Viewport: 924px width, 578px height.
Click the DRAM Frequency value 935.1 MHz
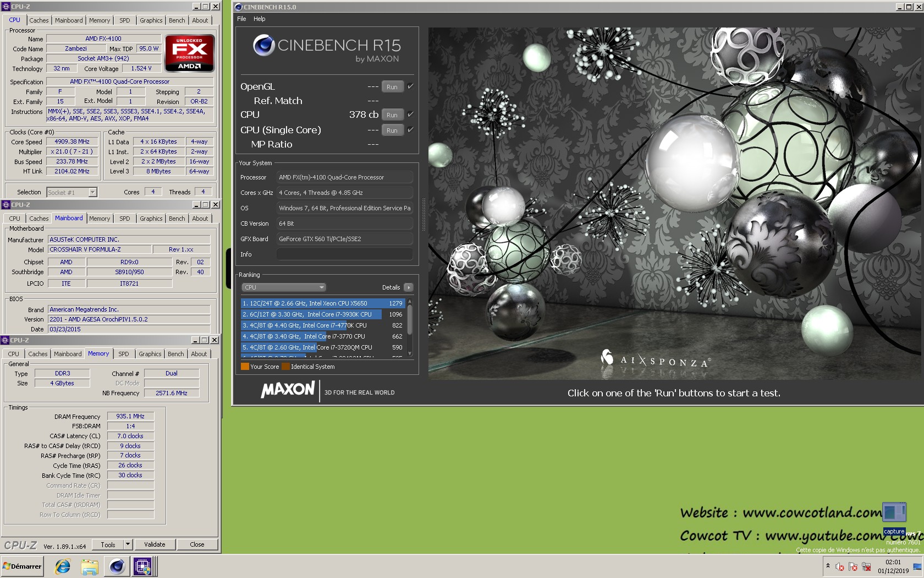coord(130,416)
